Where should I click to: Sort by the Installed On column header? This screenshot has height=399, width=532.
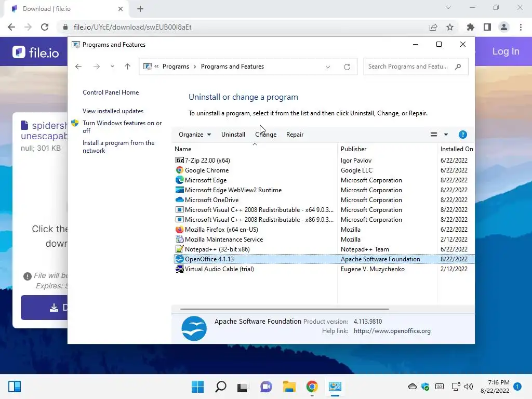(456, 149)
